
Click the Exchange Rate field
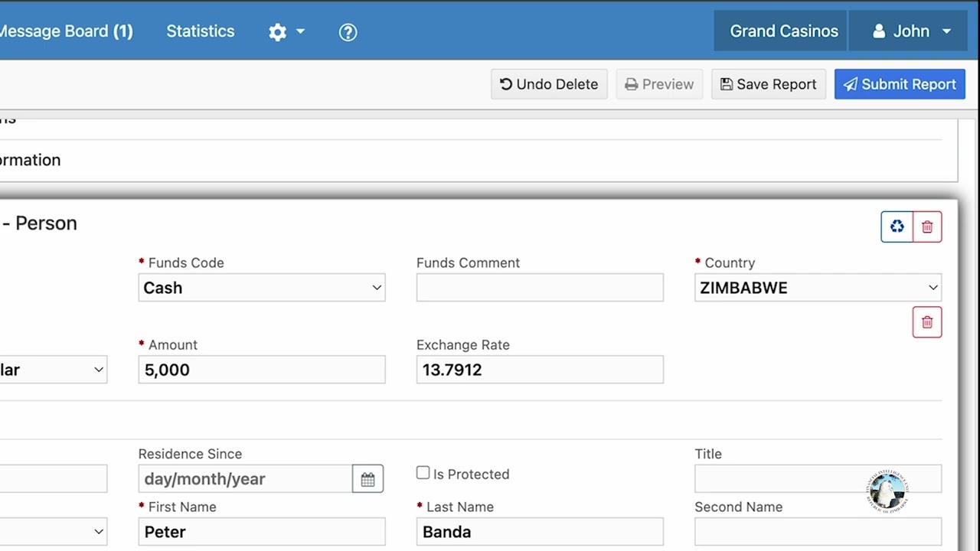(x=540, y=370)
